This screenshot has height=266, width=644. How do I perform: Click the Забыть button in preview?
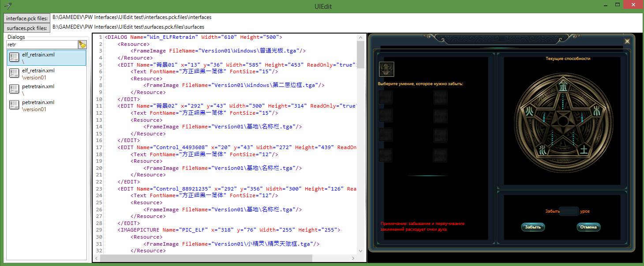tap(533, 227)
